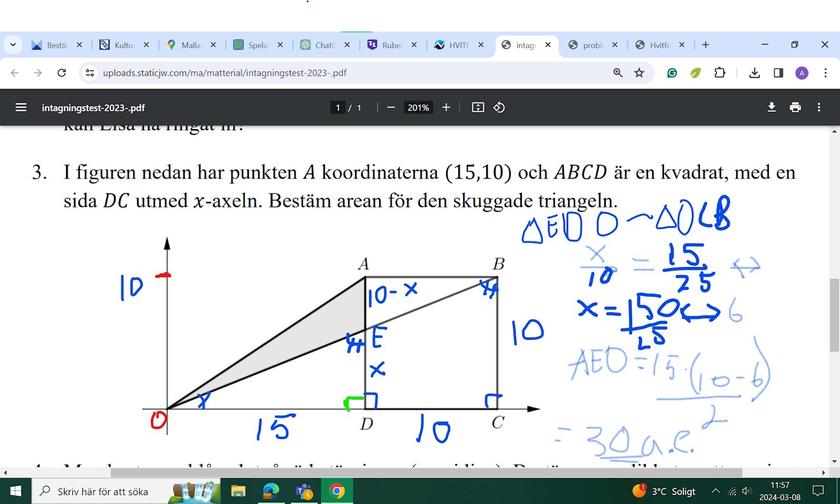Toggle the Chrome side panel
840x504 pixels.
point(779,73)
